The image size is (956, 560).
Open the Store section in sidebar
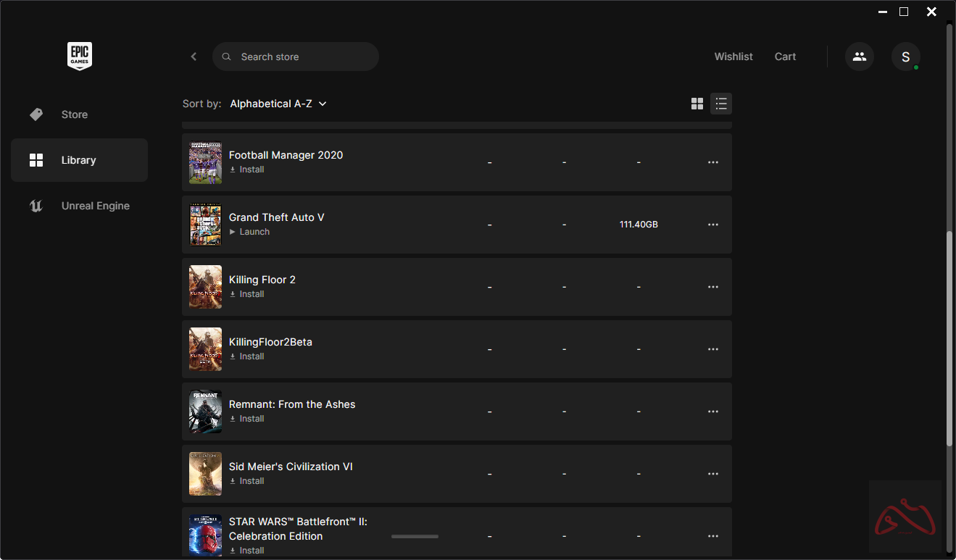tap(74, 114)
